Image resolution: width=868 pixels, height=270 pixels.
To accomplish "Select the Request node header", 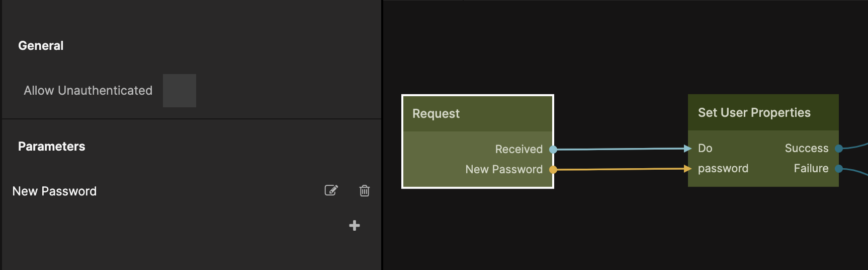I will (477, 114).
